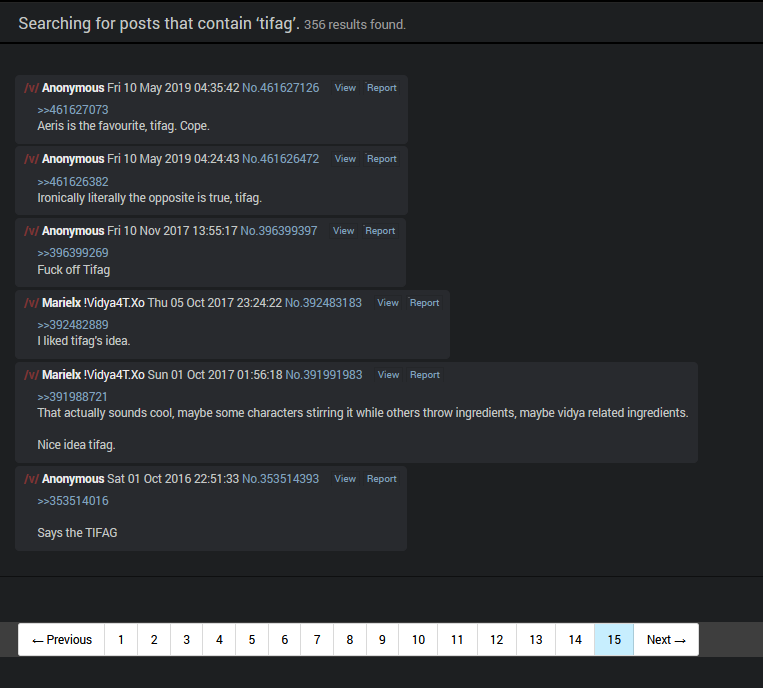Jump to results page 4

pyautogui.click(x=219, y=640)
